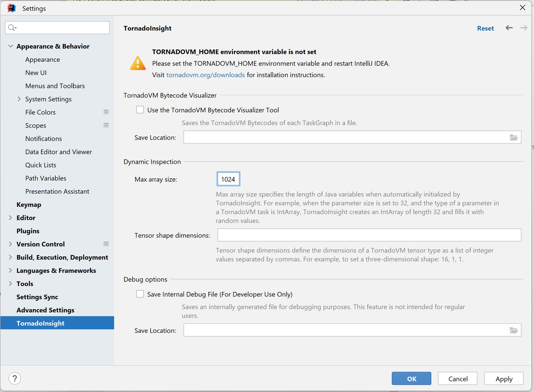Open the Plugins settings page
This screenshot has width=534, height=392.
click(28, 231)
